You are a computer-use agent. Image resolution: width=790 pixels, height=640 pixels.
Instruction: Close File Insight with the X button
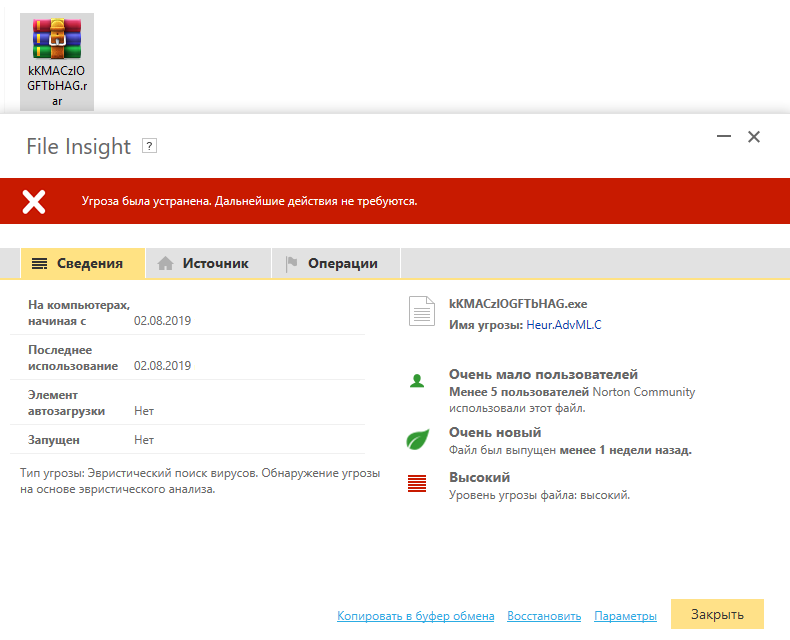(754, 137)
